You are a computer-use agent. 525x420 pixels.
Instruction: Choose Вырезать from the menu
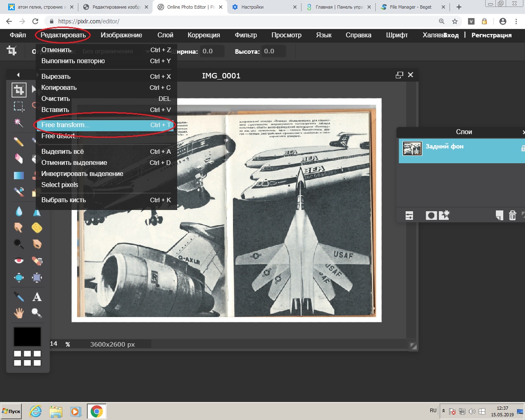106,77
